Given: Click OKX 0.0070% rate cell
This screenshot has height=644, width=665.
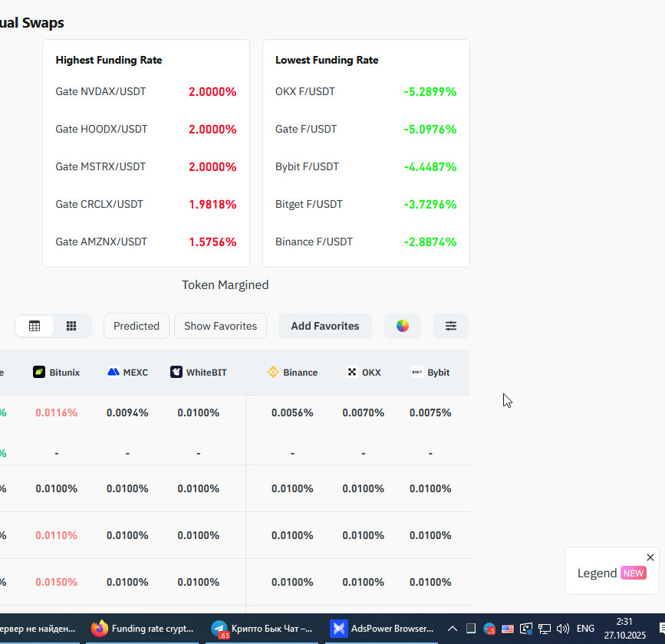Looking at the screenshot, I should pos(363,413).
